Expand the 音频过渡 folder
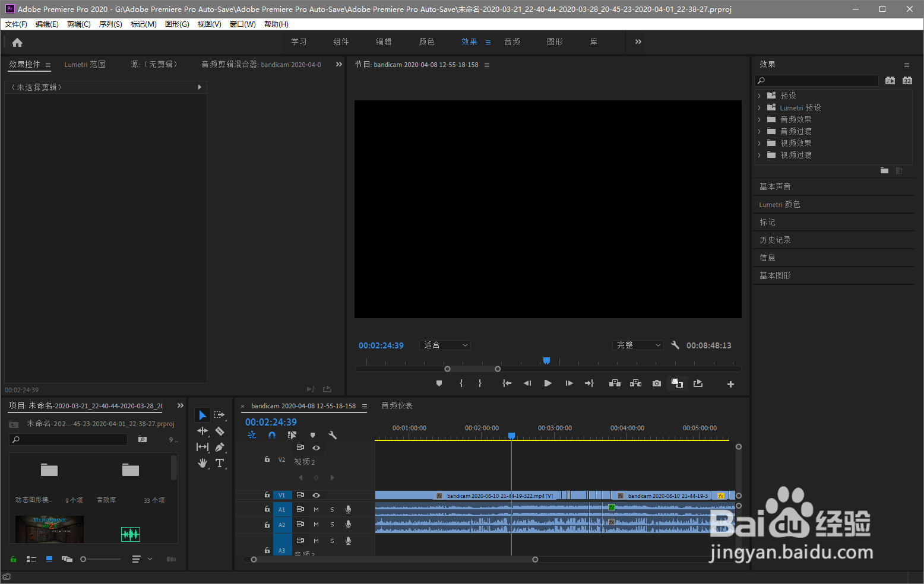 [759, 131]
